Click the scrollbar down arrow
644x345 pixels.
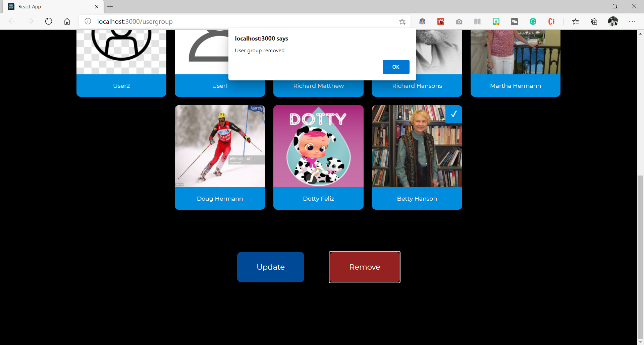tap(641, 342)
